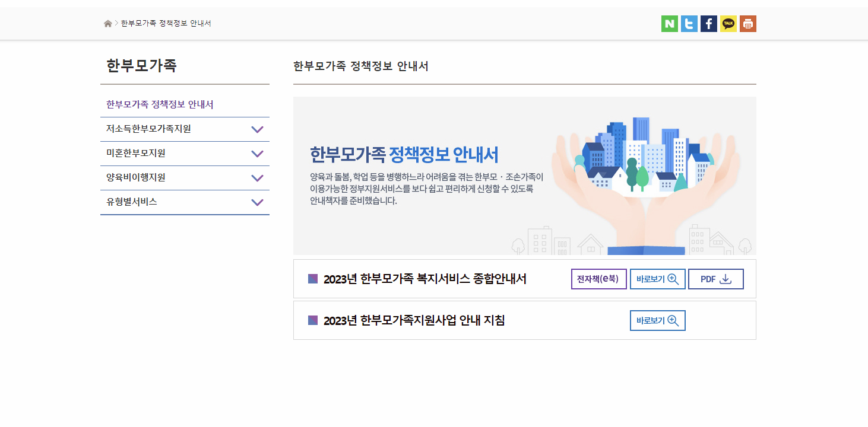Click the magnifier icon on 바로보기 button
Viewport: 868px width, 427px height.
click(672, 279)
